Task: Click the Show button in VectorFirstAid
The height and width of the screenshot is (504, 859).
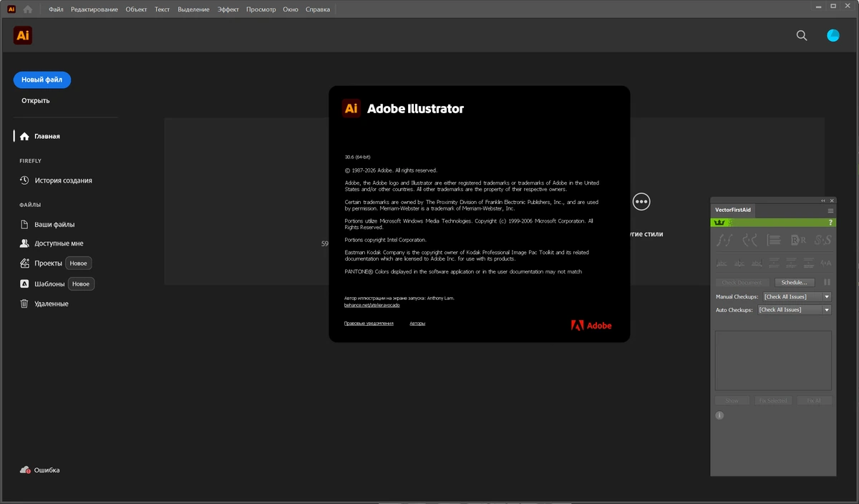Action: click(732, 401)
